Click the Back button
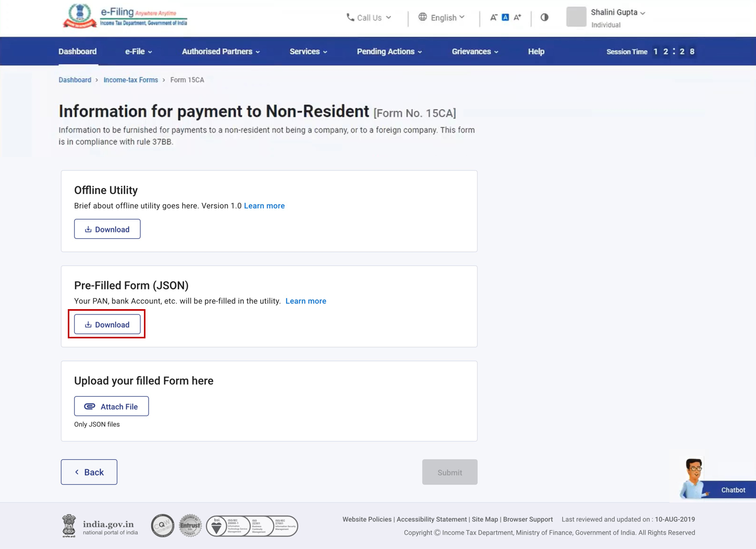 [89, 472]
